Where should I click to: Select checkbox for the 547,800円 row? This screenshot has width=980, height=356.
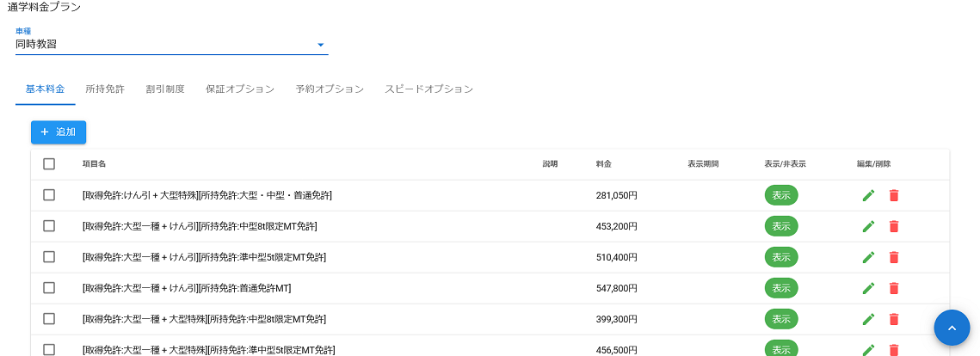49,288
